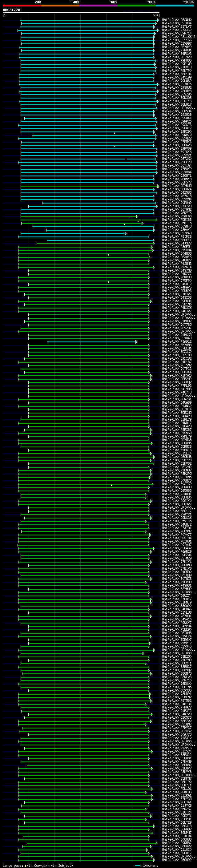The width and height of the screenshot is (197, 868).
Task: Click the UniRef100_Q2XQZ2 label
Action: 177,139
